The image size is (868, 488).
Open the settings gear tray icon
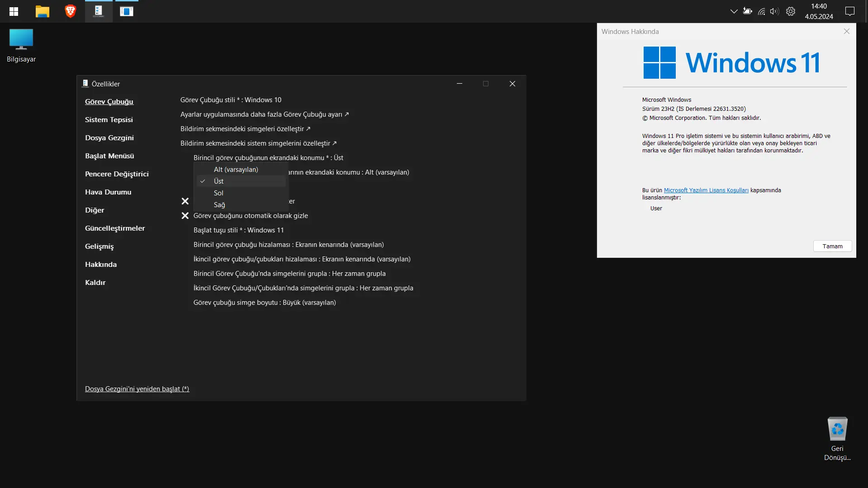click(791, 11)
